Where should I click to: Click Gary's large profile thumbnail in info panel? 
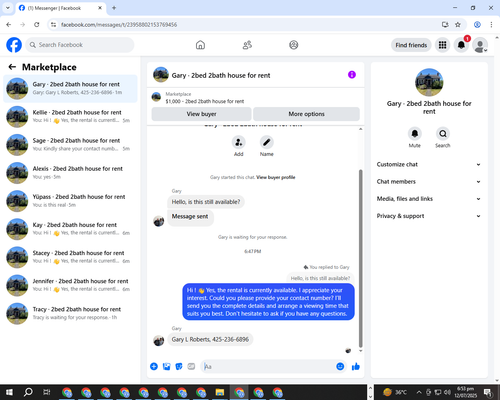click(429, 82)
